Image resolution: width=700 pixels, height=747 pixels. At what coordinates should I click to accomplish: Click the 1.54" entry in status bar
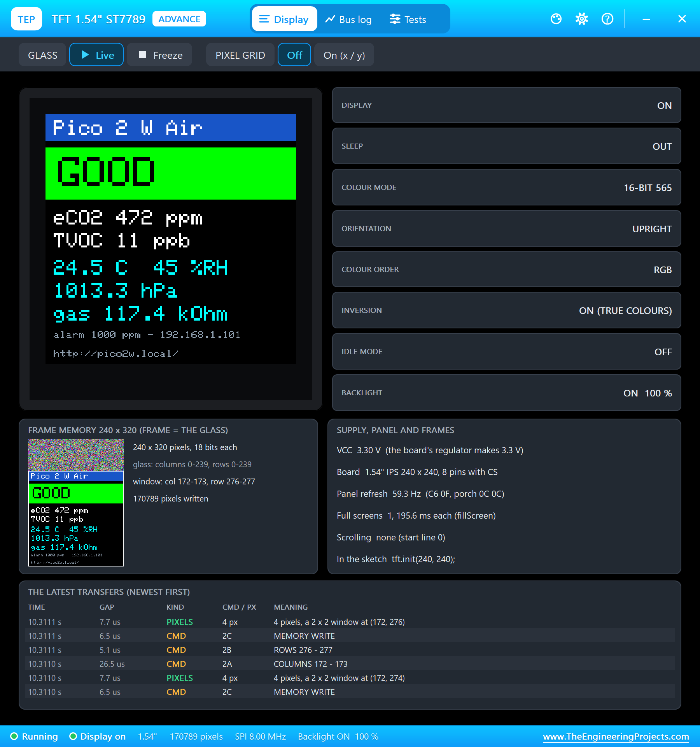tap(147, 736)
